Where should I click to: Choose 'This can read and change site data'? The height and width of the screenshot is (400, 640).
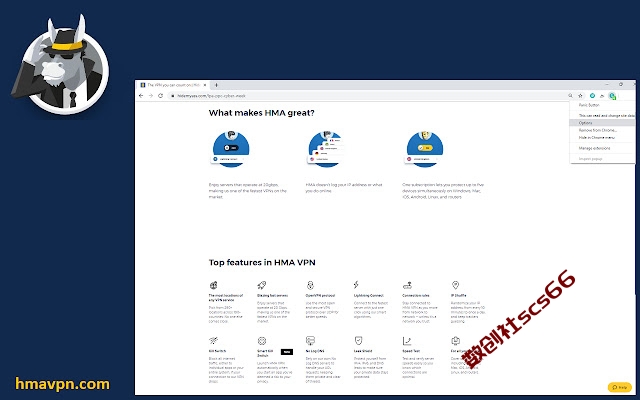point(607,116)
